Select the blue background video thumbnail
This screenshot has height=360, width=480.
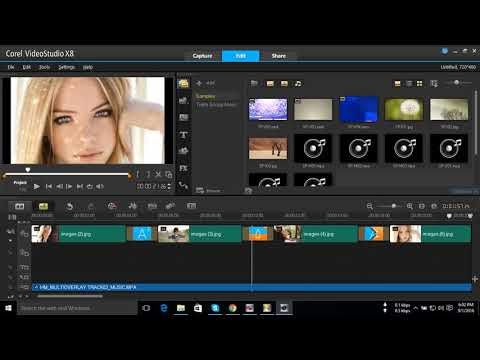tap(359, 109)
